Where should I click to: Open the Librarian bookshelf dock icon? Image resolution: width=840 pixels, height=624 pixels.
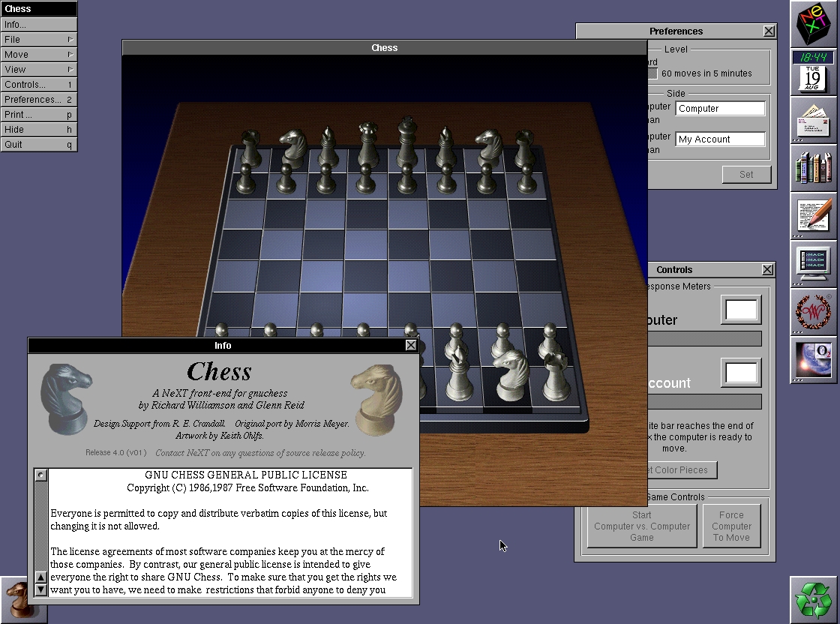pyautogui.click(x=813, y=168)
